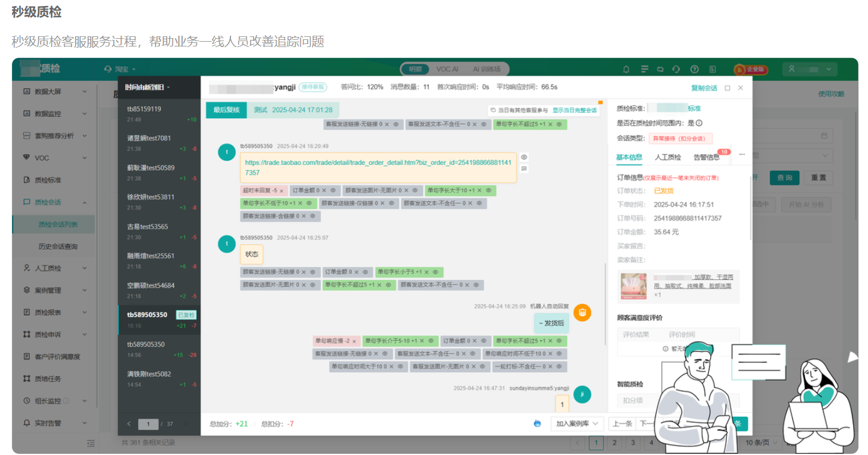This screenshot has width=868, height=455.
Task: Click the 复制会话 link
Action: (704, 88)
